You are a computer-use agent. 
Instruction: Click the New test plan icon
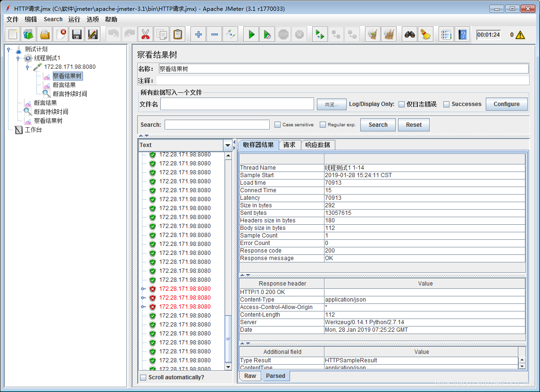point(13,34)
